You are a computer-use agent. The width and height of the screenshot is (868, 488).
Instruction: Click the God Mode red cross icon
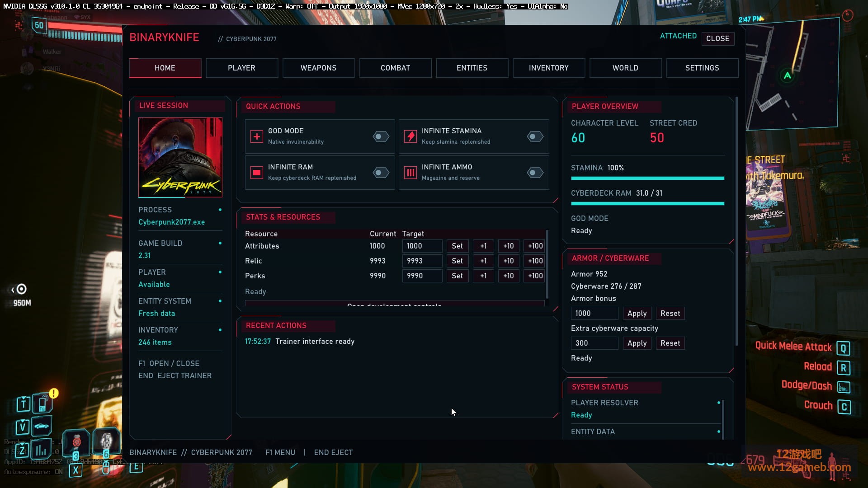tap(257, 136)
